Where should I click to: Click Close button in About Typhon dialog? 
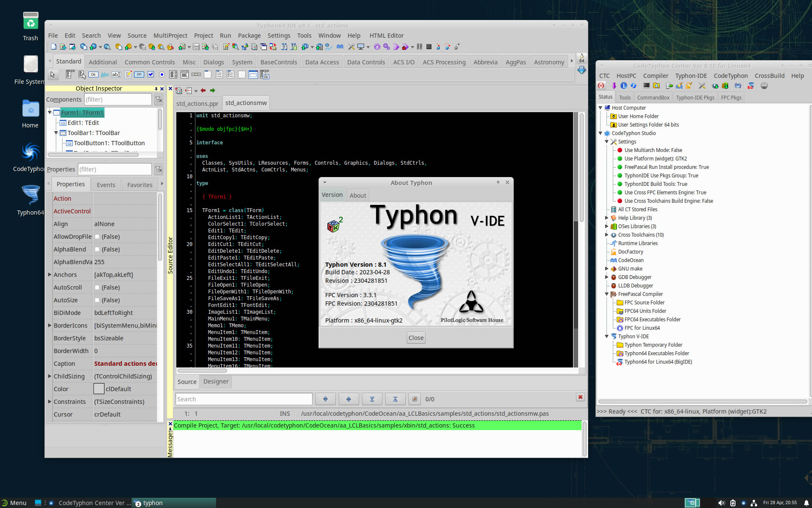click(416, 338)
